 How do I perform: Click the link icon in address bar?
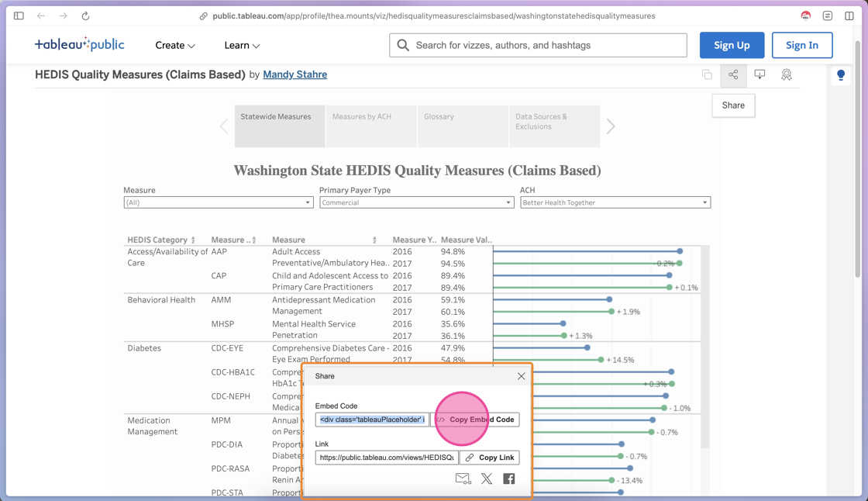pos(204,16)
